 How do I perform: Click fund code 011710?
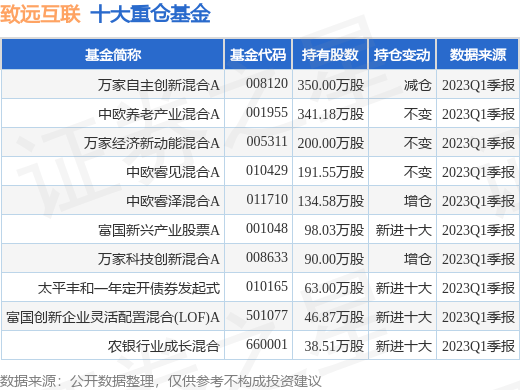pos(267,200)
